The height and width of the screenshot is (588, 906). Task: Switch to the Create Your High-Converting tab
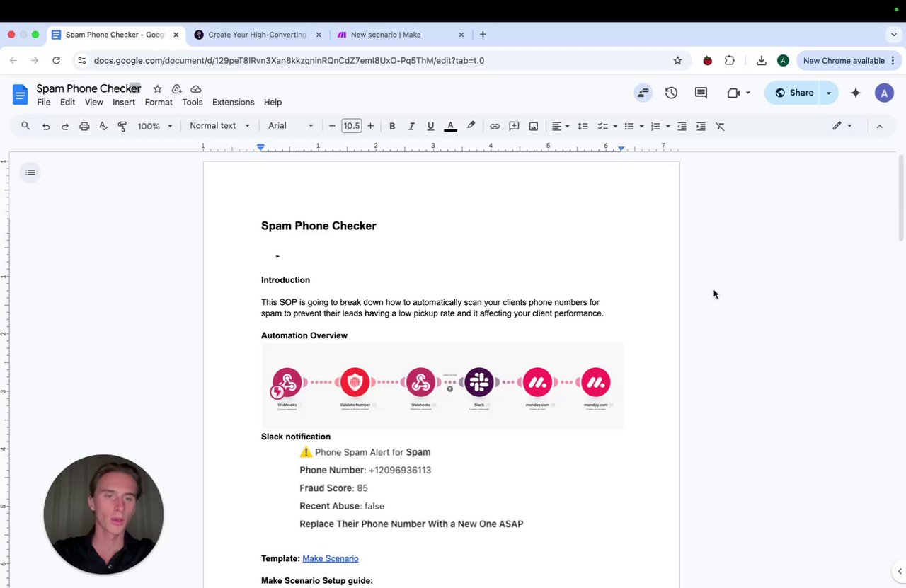(x=258, y=35)
